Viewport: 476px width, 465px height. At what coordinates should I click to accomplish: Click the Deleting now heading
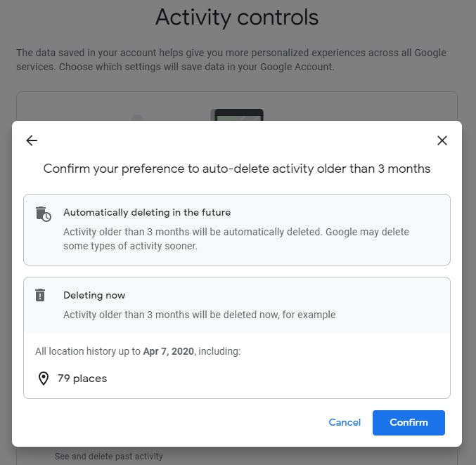(x=94, y=295)
